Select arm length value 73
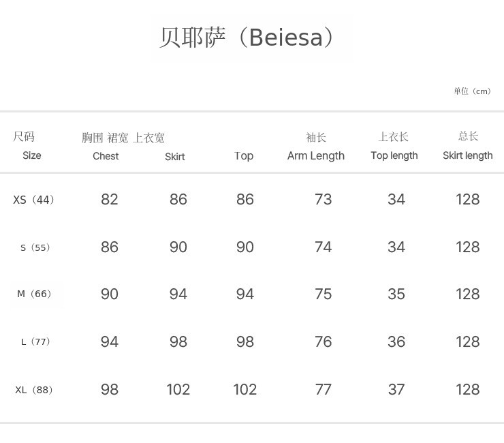Image resolution: width=504 pixels, height=443 pixels. pyautogui.click(x=324, y=199)
